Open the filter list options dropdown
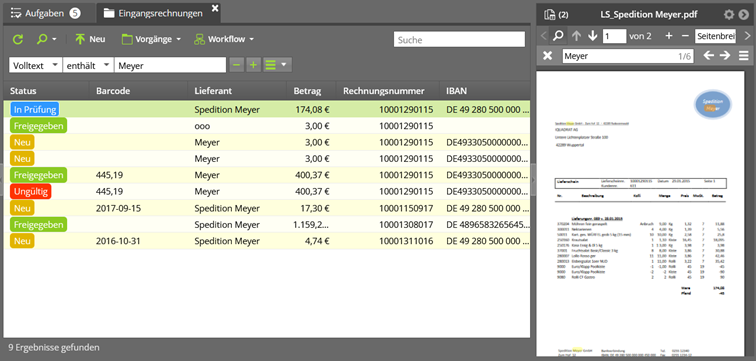Screen dimensions: 756x361 click(x=277, y=65)
